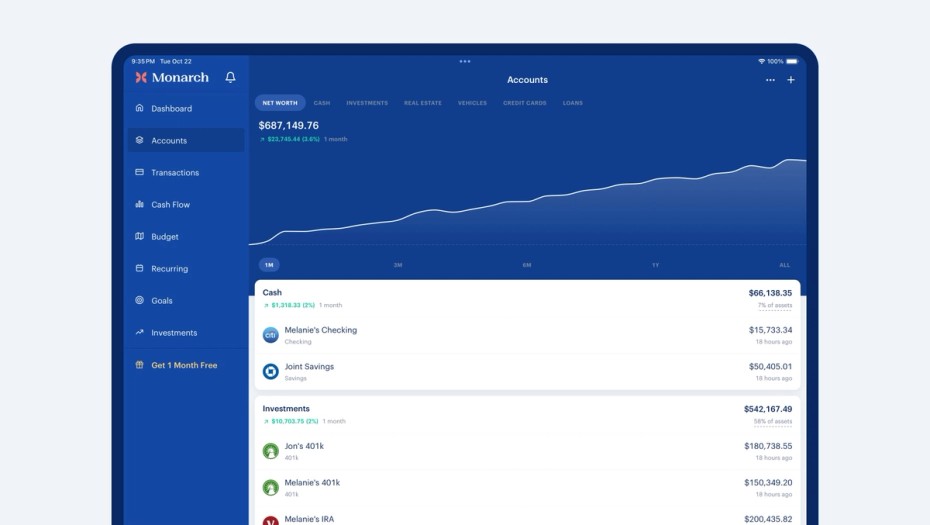
Task: Select the 6M time range
Action: (x=527, y=265)
